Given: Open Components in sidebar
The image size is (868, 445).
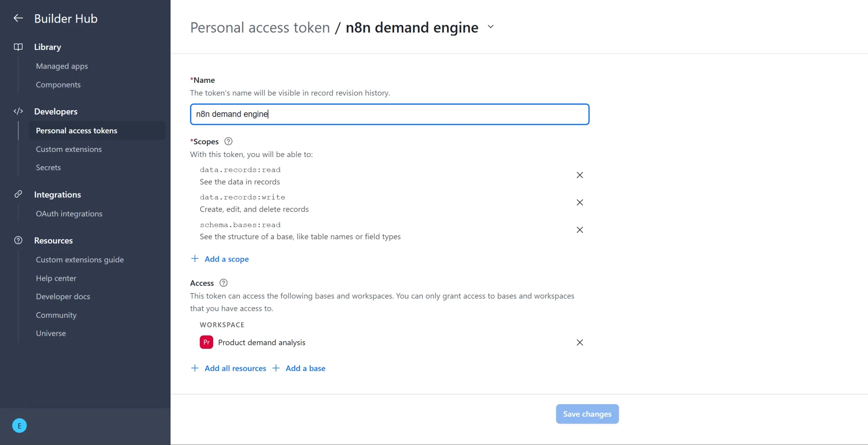Looking at the screenshot, I should (58, 85).
